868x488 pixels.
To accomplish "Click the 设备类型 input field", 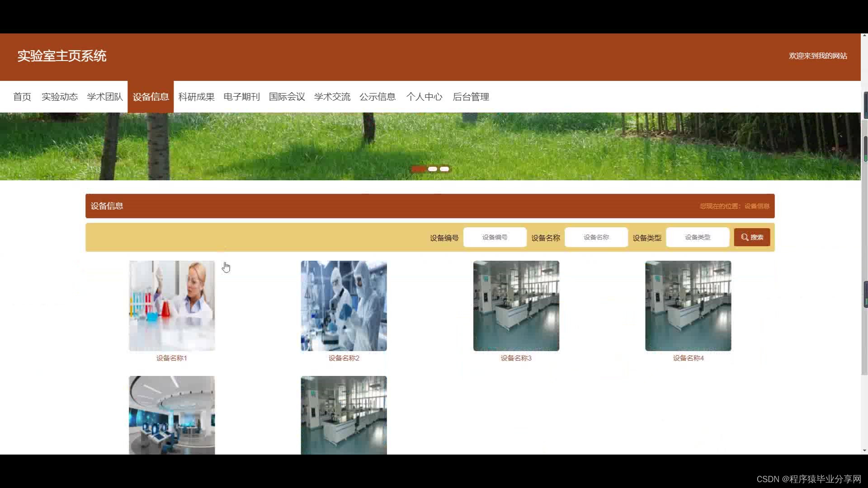I will pos(697,237).
